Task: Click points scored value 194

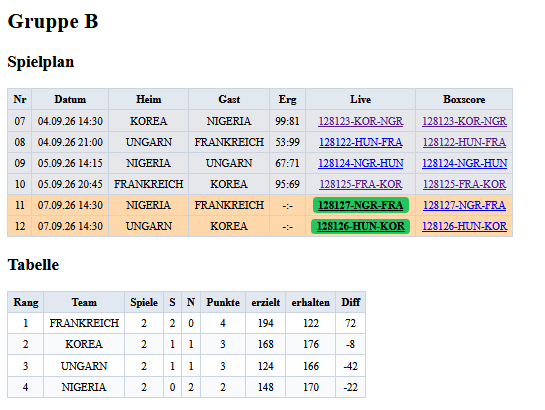Action: 266,323
